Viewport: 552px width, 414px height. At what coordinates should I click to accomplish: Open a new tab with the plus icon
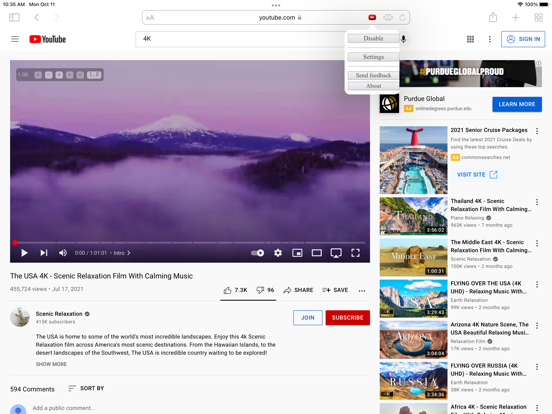(x=515, y=17)
